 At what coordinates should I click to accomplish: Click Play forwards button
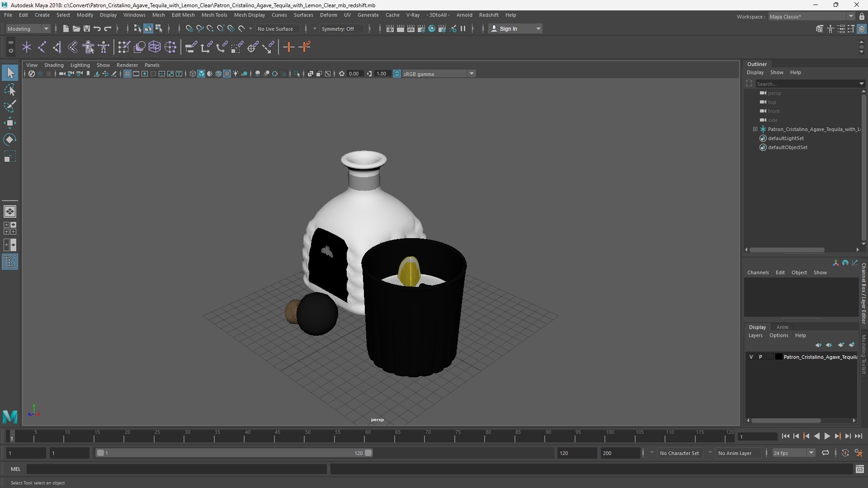click(x=827, y=436)
